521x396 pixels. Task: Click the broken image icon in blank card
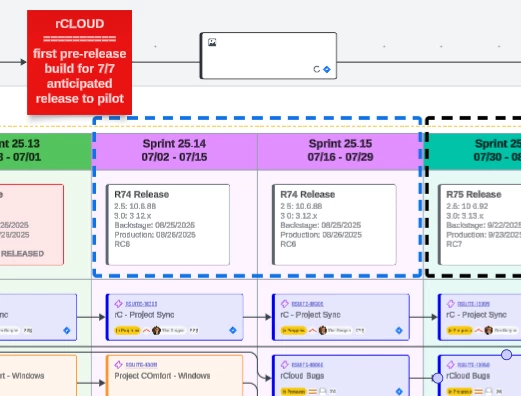212,42
